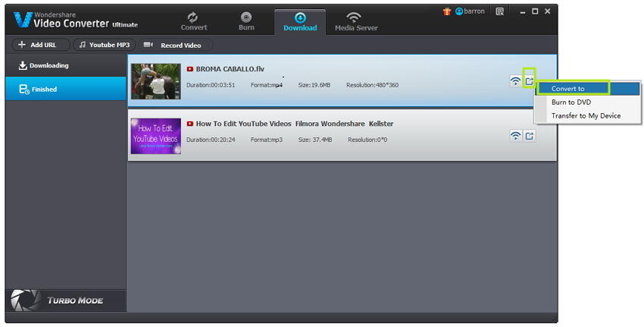
Task: Click the registration note icon in title bar
Action: point(499,11)
